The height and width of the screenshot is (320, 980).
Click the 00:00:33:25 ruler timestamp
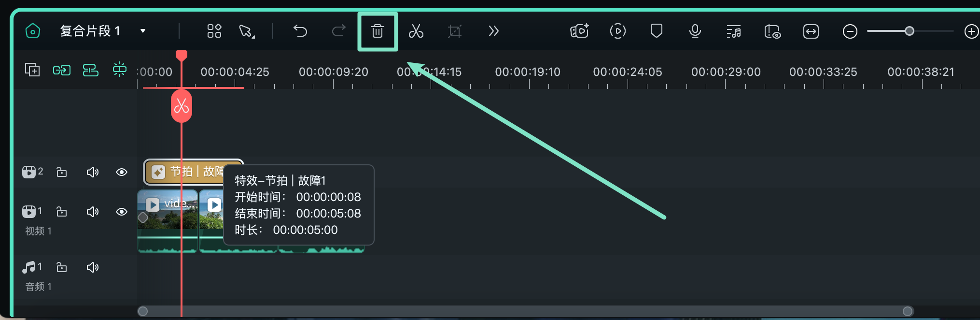823,72
